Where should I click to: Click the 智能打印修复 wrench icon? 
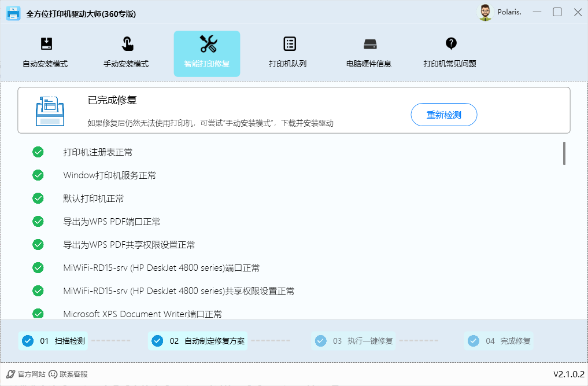(207, 44)
